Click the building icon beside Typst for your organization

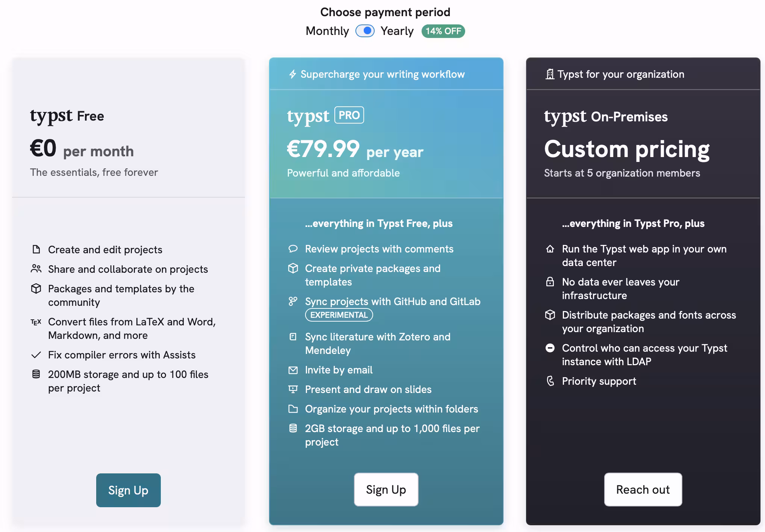[x=550, y=74]
